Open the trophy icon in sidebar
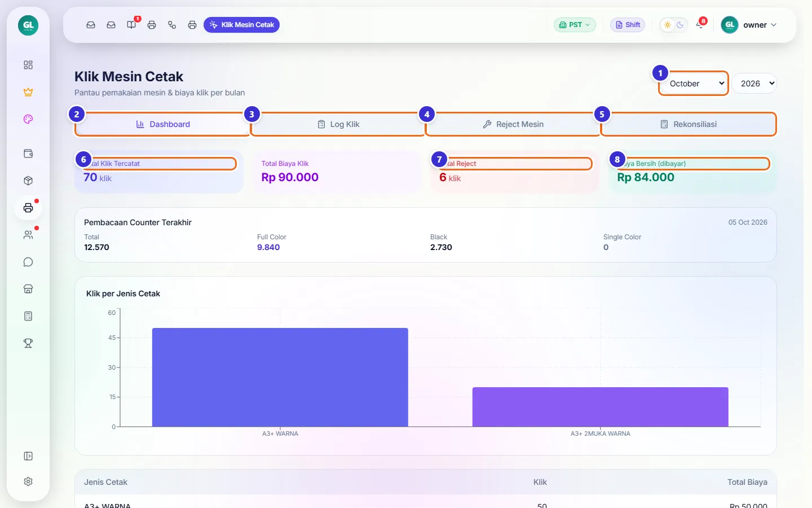The width and height of the screenshot is (812, 508). click(x=28, y=343)
